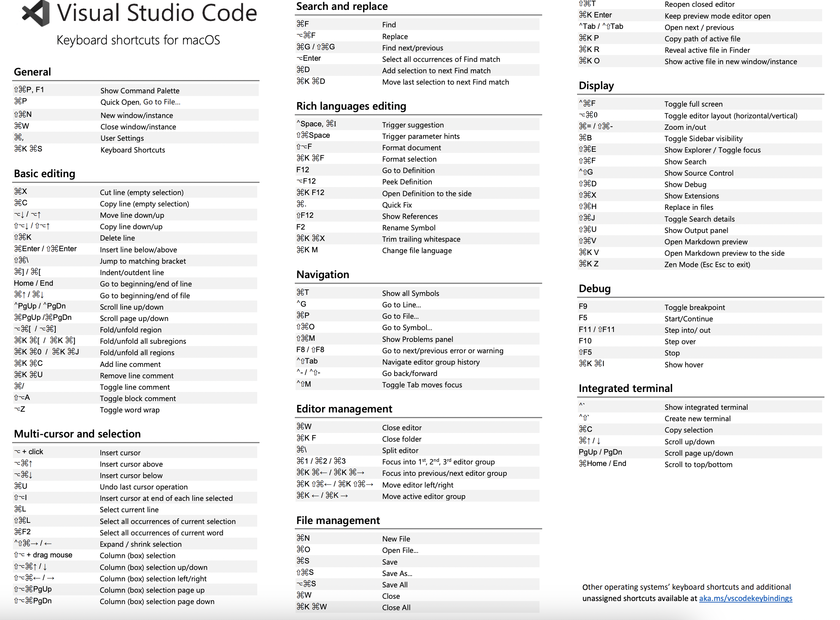Click "Copy path of active file" text
840x620 pixels.
tap(702, 39)
